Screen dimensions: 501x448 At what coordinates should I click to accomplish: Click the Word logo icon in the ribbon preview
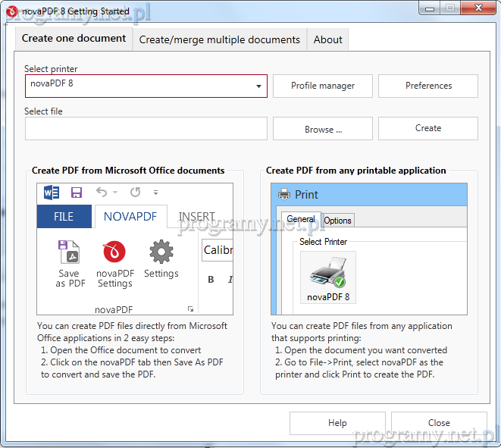click(x=51, y=193)
